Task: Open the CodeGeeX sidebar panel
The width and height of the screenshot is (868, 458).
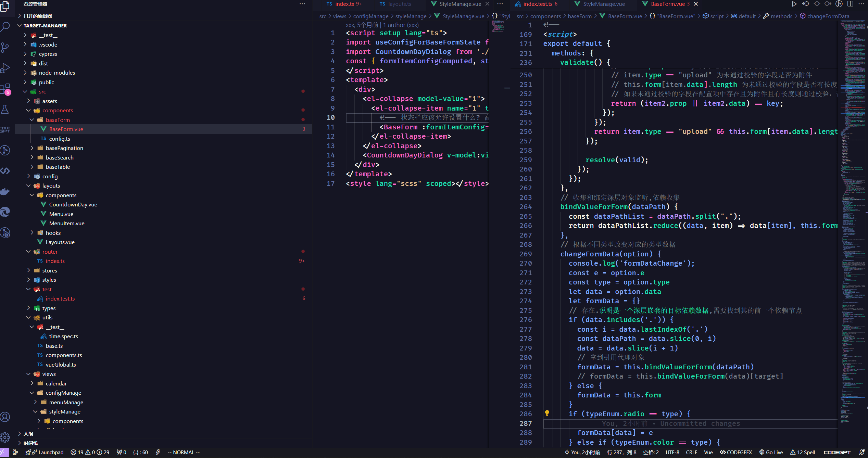Action: 5,170
